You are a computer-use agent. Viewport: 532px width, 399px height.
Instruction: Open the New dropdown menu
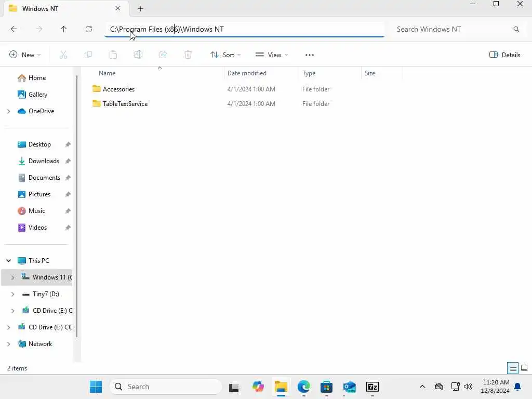click(25, 55)
